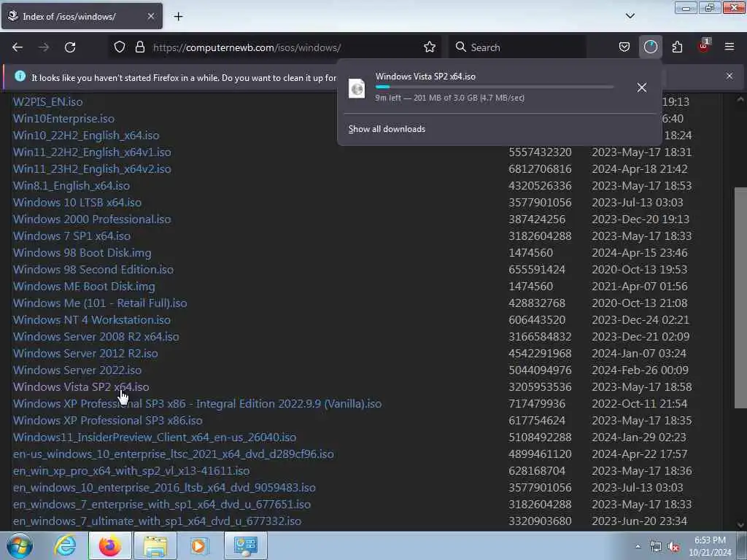Open the taskbar clock showing 6:53 PM
747x560 pixels.
(x=710, y=546)
